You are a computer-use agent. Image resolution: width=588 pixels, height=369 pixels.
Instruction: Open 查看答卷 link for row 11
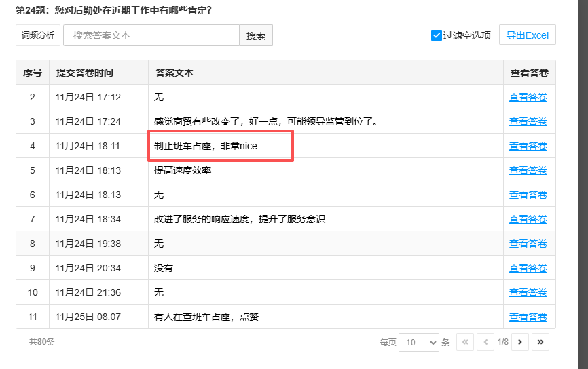coord(528,317)
